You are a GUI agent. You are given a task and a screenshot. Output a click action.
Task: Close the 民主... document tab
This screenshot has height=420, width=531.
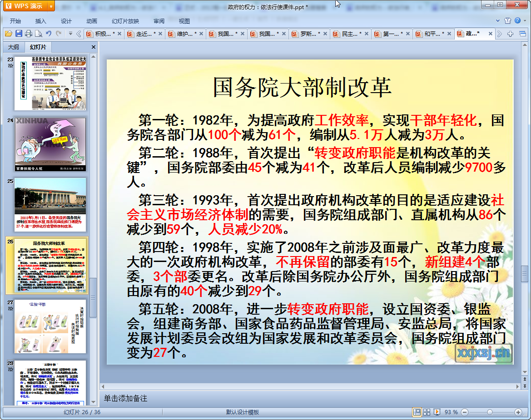pos(367,34)
